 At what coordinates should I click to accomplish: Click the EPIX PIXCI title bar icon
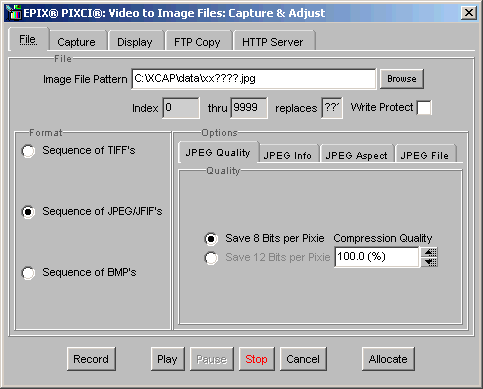tap(13, 13)
